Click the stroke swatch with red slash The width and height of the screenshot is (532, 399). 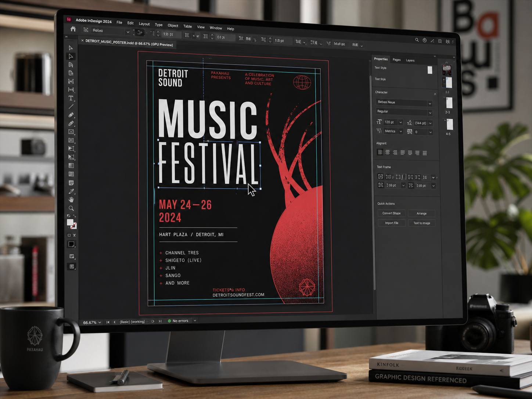pos(74,226)
